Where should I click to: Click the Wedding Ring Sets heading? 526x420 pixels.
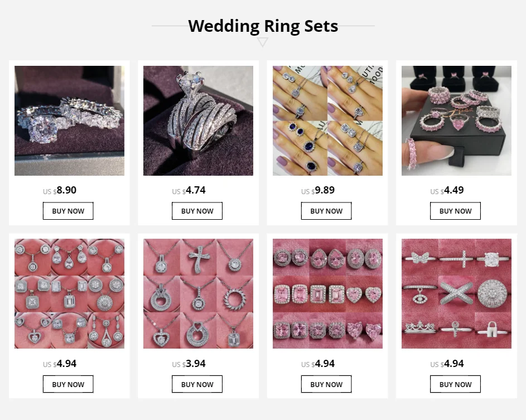pos(263,26)
